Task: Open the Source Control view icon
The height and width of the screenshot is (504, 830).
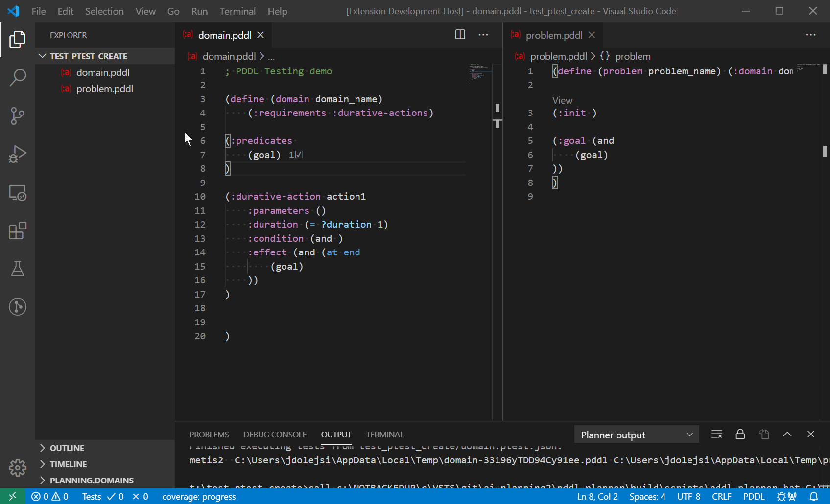Action: pos(17,116)
